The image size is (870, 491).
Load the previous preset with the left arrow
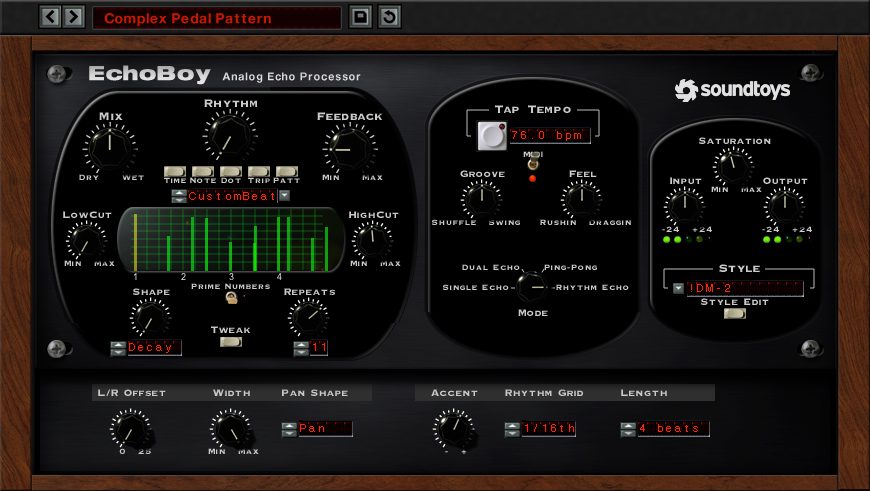[x=50, y=17]
